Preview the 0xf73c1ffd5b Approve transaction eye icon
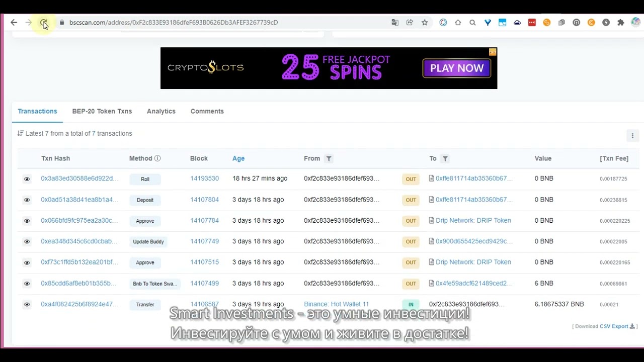The width and height of the screenshot is (644, 362). tap(27, 262)
